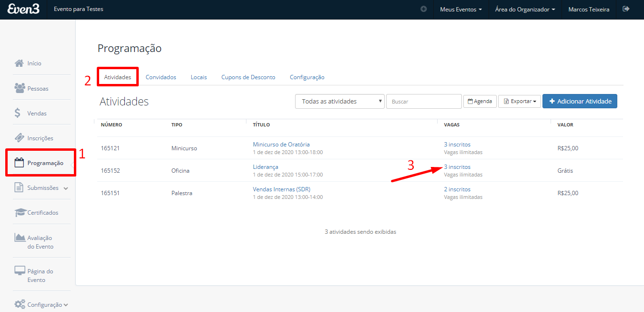Viewport: 644px width, 312px height.
Task: Open the Meus Eventos dropdown
Action: click(x=461, y=10)
